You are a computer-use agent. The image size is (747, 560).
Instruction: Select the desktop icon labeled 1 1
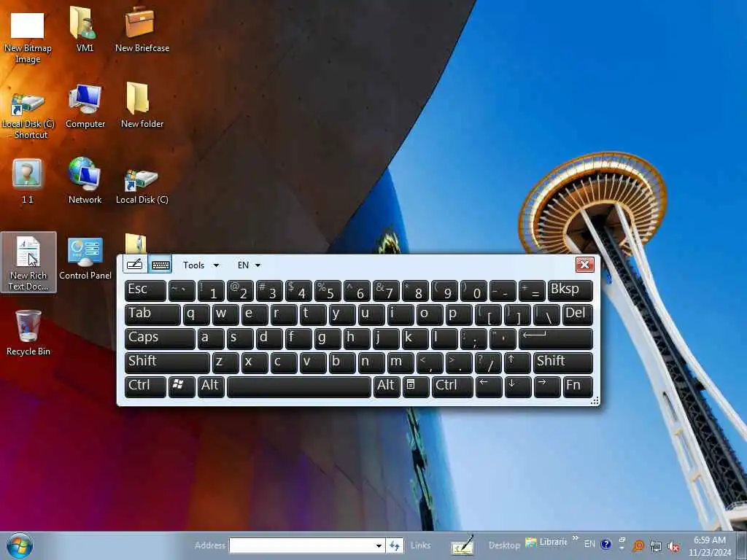click(x=28, y=182)
